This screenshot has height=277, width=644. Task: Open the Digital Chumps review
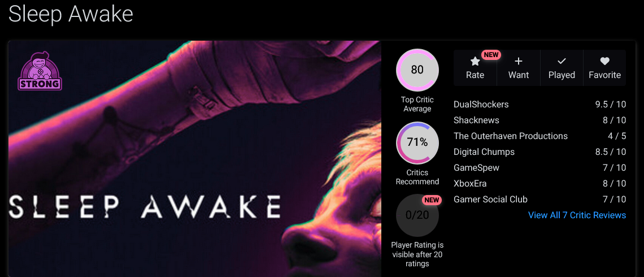pyautogui.click(x=539, y=152)
